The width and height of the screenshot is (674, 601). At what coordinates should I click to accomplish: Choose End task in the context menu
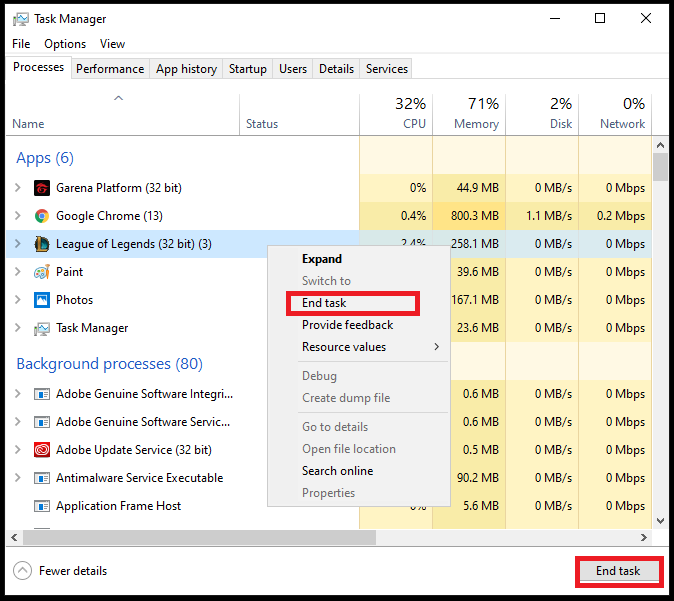(x=358, y=303)
